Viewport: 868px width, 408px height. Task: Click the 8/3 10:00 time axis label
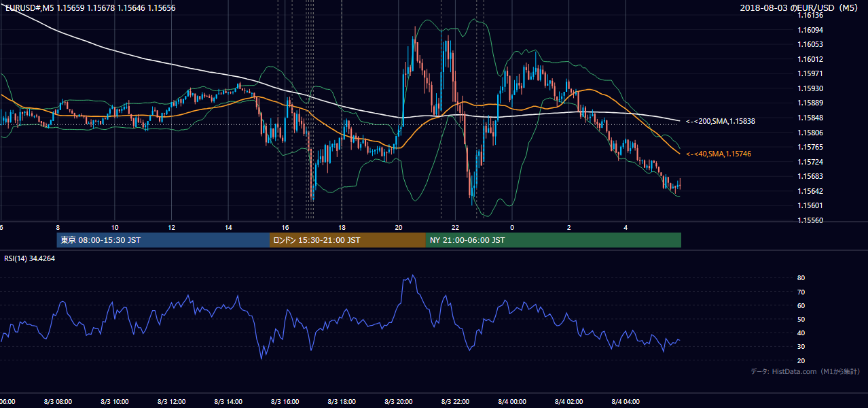pos(114,402)
